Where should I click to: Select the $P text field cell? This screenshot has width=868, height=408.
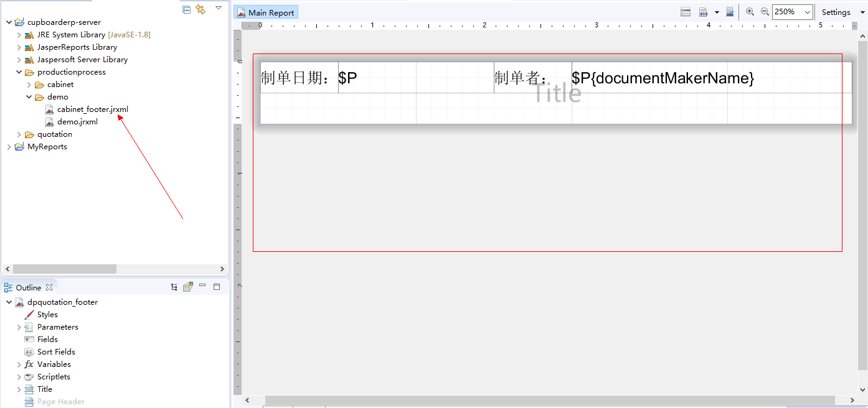(x=416, y=78)
